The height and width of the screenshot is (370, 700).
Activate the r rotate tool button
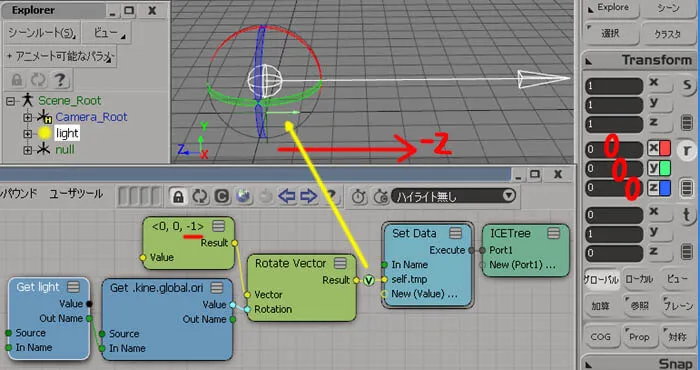point(687,151)
